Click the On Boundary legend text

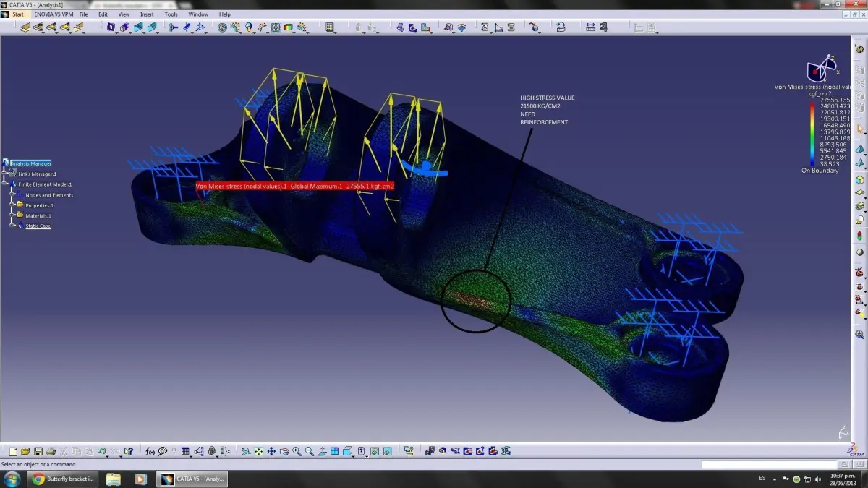coord(820,171)
